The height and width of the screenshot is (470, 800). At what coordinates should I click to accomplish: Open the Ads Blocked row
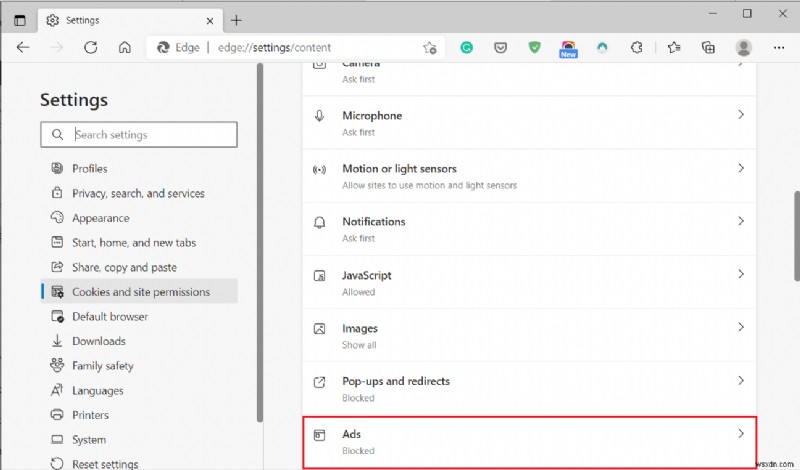[529, 442]
